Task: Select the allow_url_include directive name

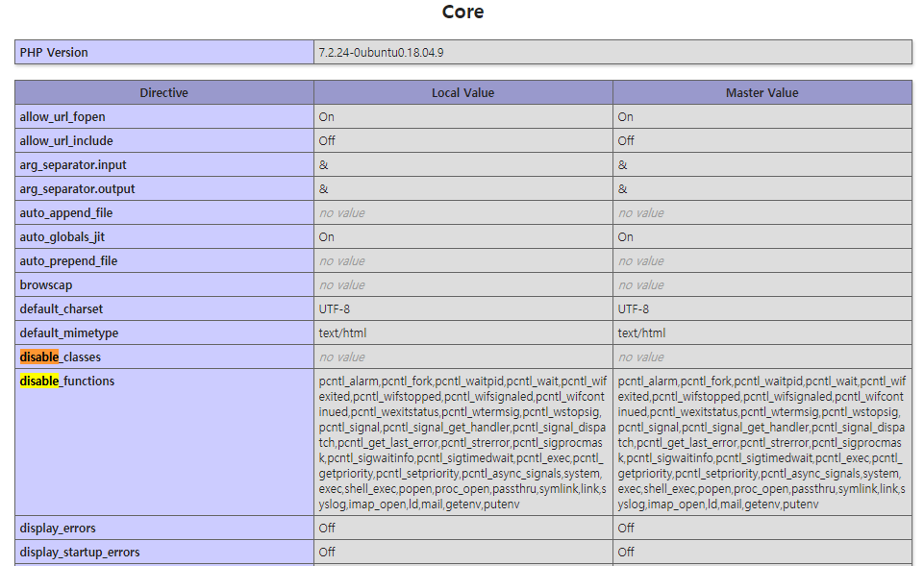Action: [66, 140]
